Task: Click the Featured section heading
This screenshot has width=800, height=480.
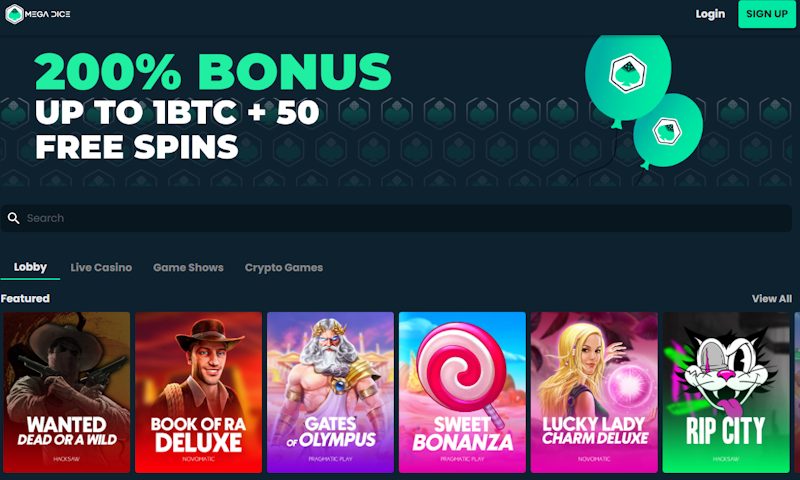Action: pos(25,298)
